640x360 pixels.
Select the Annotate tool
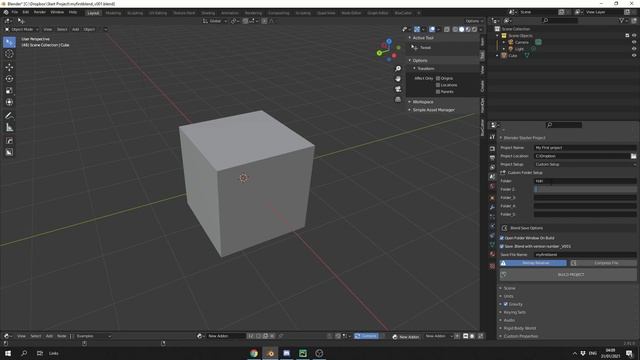(9, 116)
